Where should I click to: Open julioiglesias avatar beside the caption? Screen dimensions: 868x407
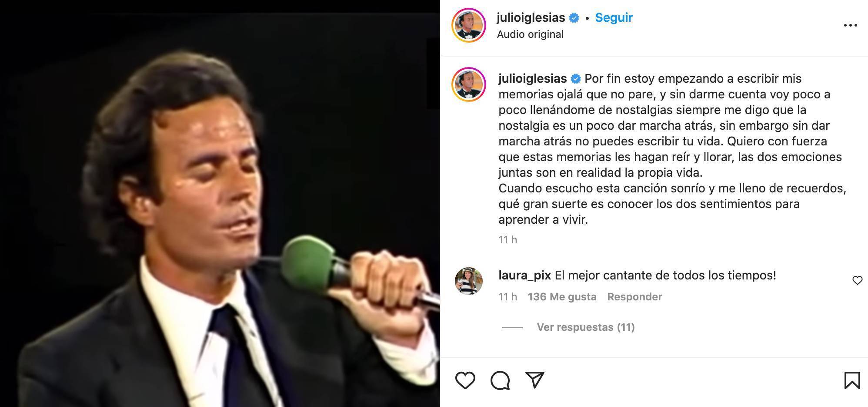tap(469, 84)
